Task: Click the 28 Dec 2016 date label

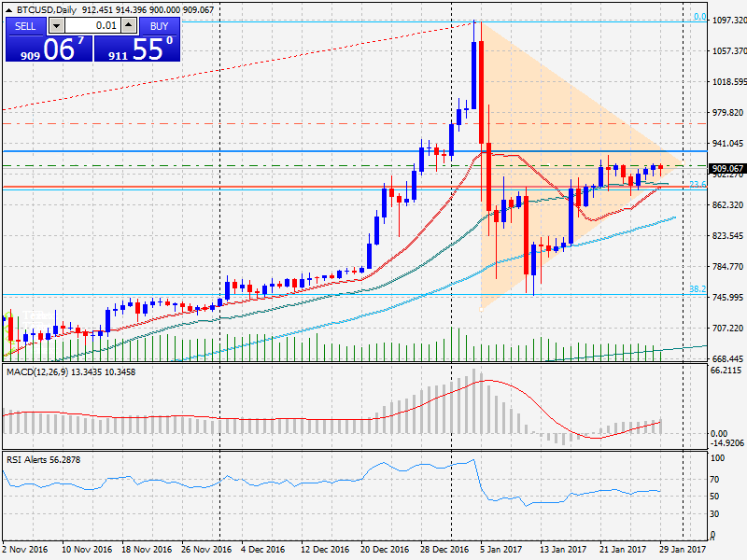Action: pyautogui.click(x=445, y=549)
